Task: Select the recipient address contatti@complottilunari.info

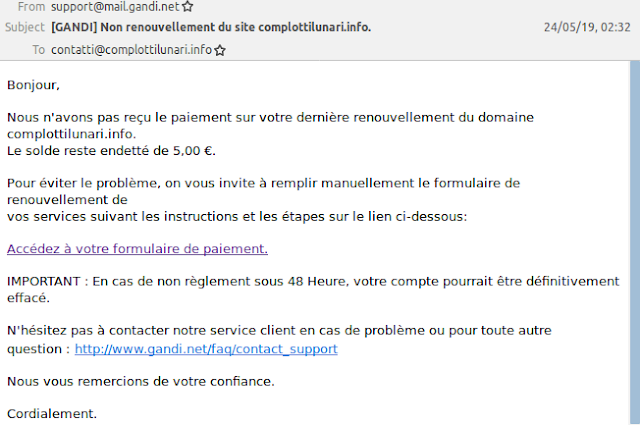Action: (131, 50)
